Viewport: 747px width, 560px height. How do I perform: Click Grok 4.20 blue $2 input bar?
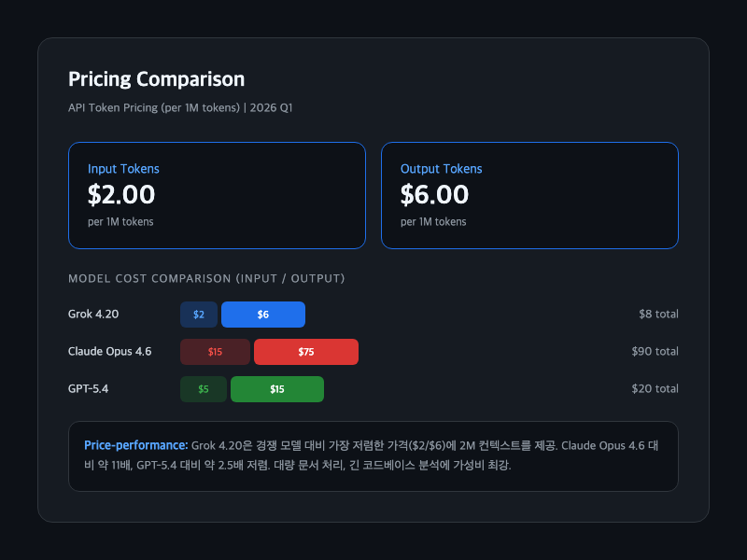click(199, 315)
